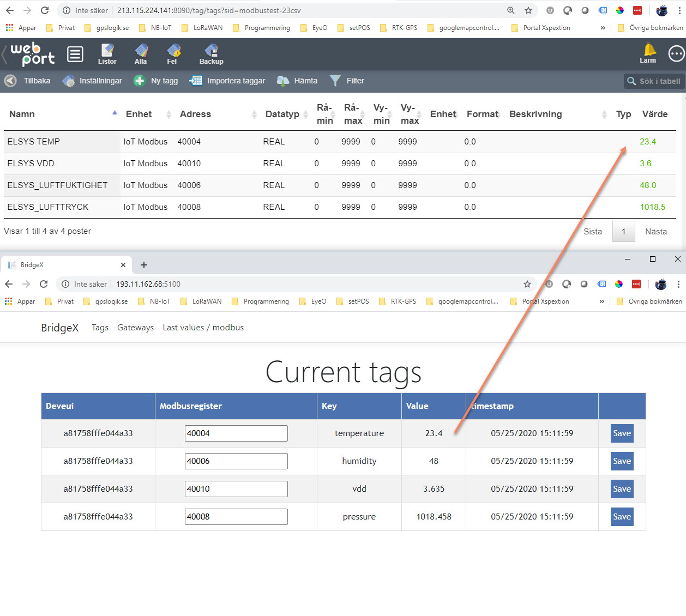The height and width of the screenshot is (616, 686).
Task: Open the Gateways menu in BridgeX
Action: coord(135,328)
